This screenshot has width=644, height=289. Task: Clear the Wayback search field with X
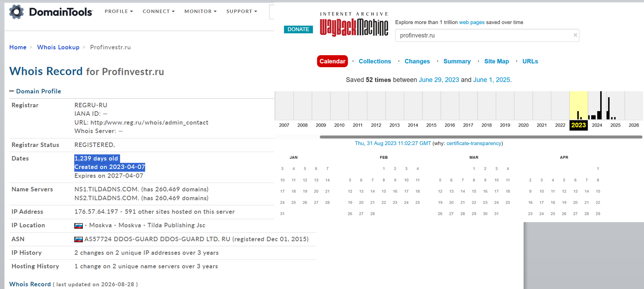575,35
